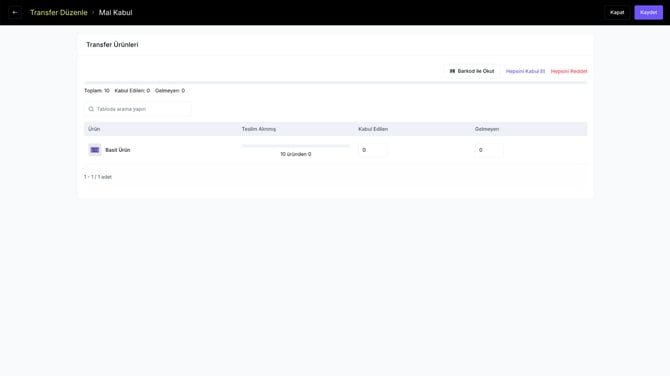Click the Kabul Edilen column header

coord(373,129)
